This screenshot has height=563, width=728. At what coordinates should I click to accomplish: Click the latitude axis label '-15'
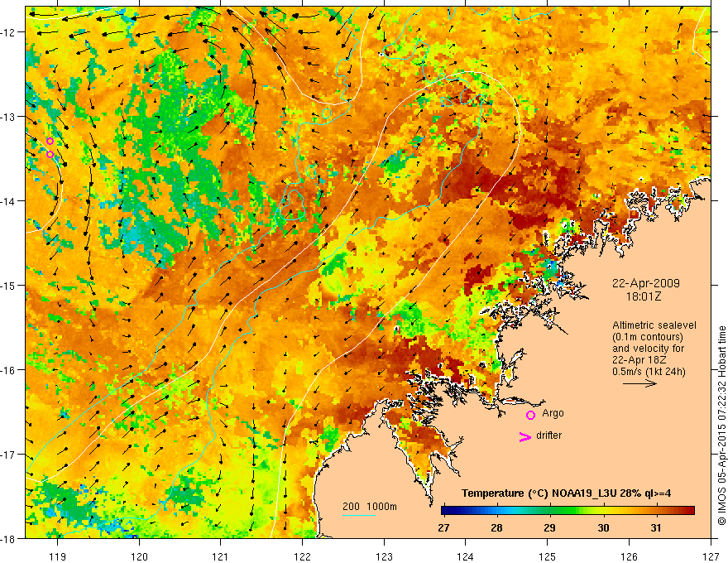coord(8,285)
